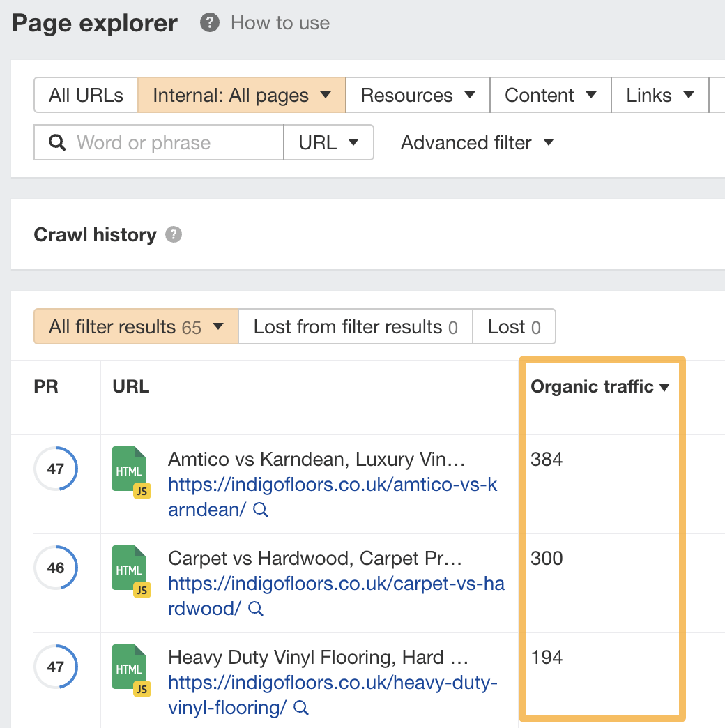Image resolution: width=725 pixels, height=728 pixels.
Task: Open the Links filter menu
Action: coord(659,95)
